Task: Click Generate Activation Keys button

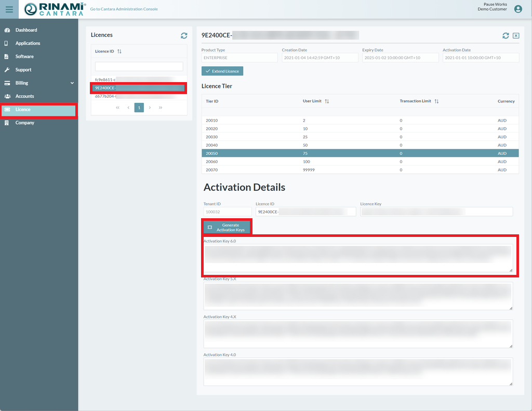Action: click(227, 227)
